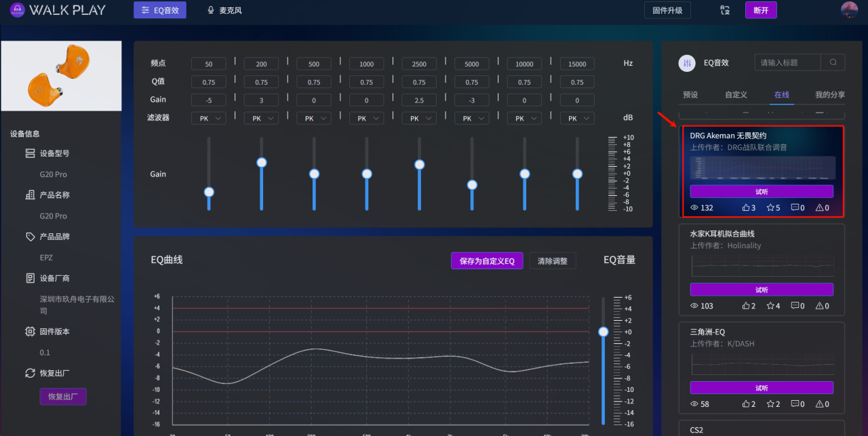Open the user avatar in the top right

[849, 10]
